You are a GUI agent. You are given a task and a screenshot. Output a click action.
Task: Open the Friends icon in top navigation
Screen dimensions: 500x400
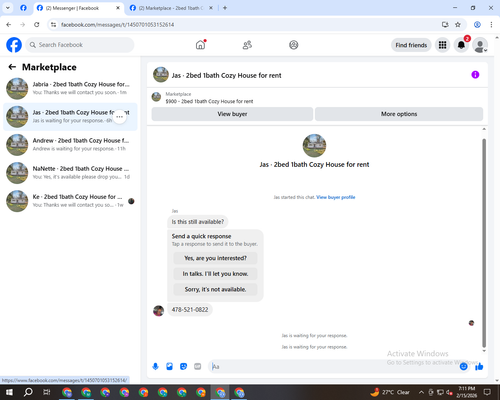tap(247, 45)
